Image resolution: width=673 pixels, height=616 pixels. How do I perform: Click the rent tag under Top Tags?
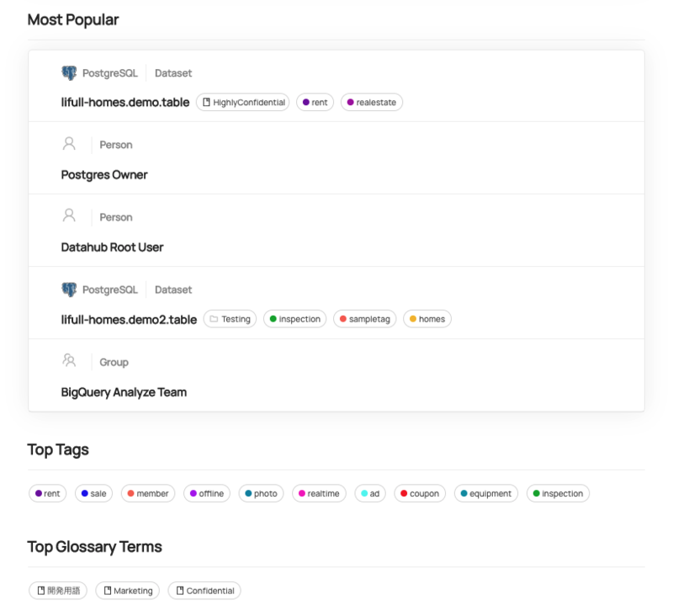pyautogui.click(x=47, y=493)
